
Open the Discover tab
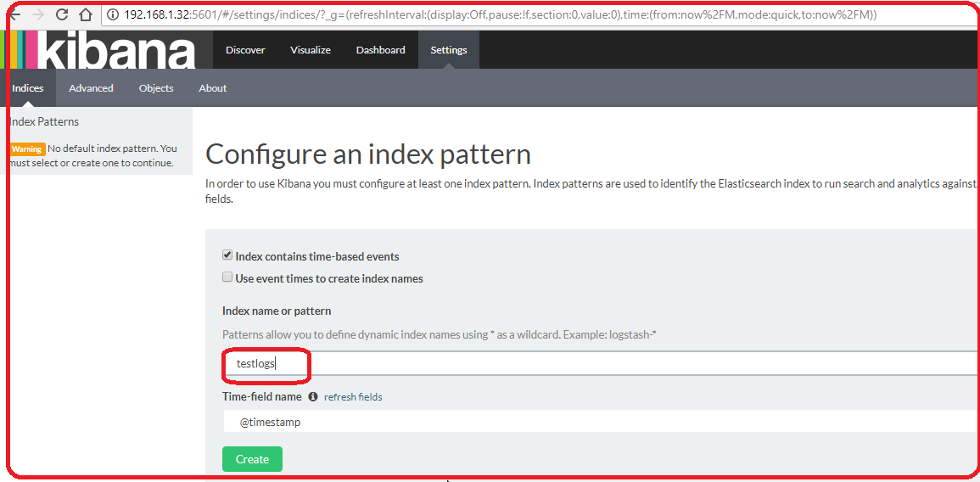click(x=245, y=50)
